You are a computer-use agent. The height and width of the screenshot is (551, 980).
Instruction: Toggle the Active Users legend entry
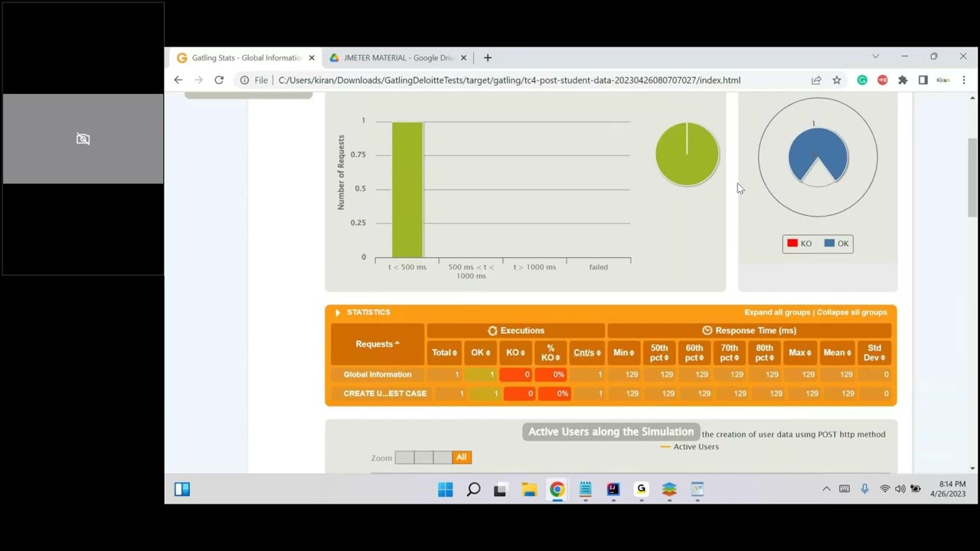tap(689, 447)
